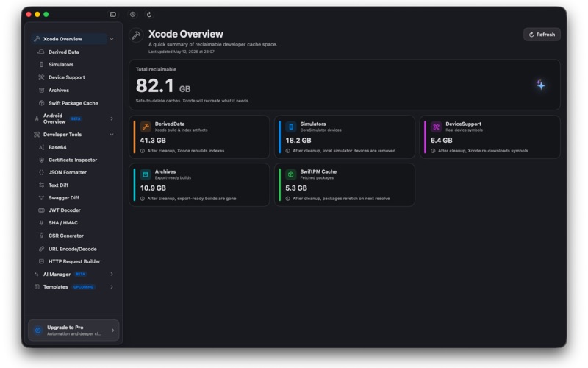Collapse the Xcode Overview section chevron
588x368 pixels.
(x=112, y=39)
